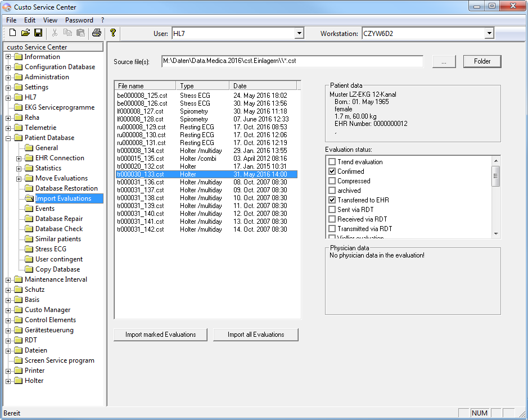Click the Save floppy disk icon
The image size is (528, 420).
pos(38,33)
